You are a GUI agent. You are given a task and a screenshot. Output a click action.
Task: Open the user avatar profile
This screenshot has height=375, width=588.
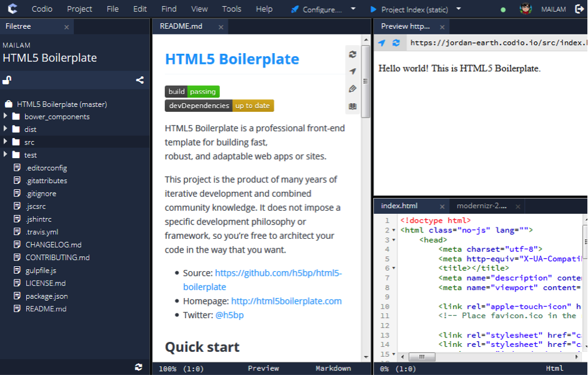coord(526,9)
